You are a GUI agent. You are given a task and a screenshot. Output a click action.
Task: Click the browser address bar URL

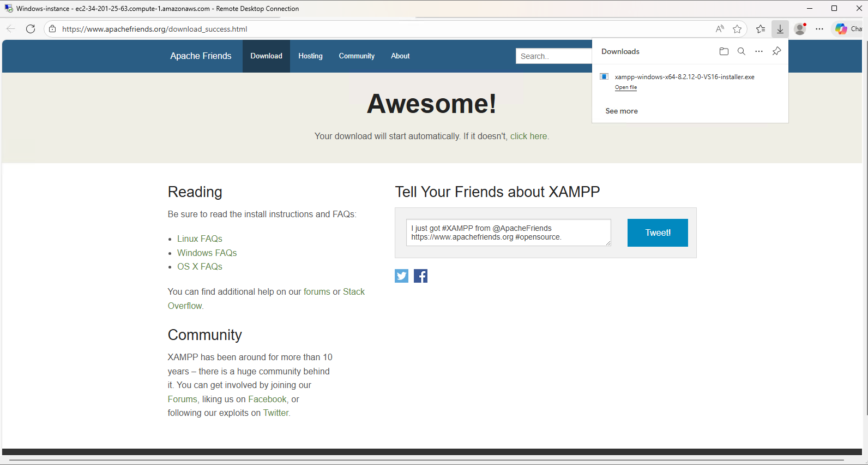pyautogui.click(x=155, y=29)
